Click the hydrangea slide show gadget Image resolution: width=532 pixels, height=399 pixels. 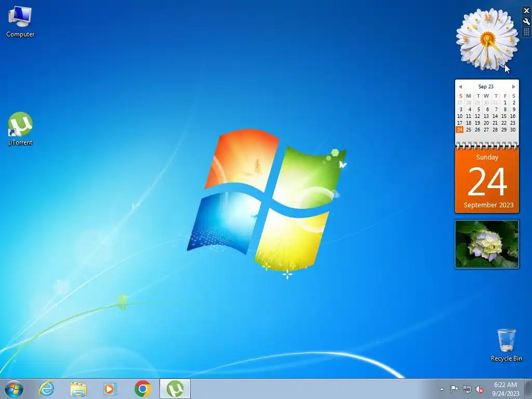click(x=486, y=244)
